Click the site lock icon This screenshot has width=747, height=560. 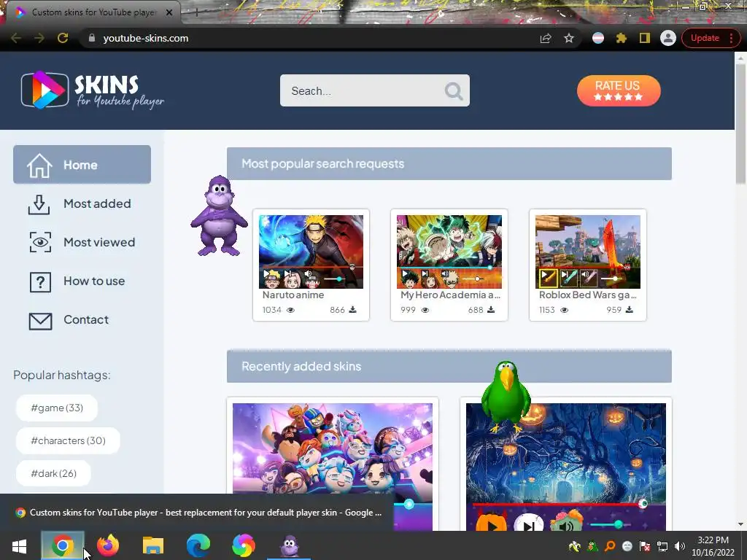tap(92, 38)
